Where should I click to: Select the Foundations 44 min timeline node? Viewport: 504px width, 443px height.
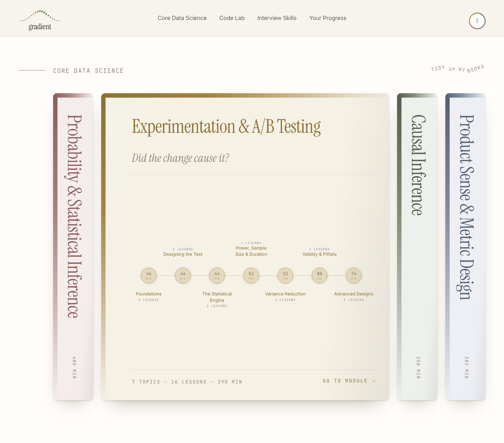pos(149,275)
